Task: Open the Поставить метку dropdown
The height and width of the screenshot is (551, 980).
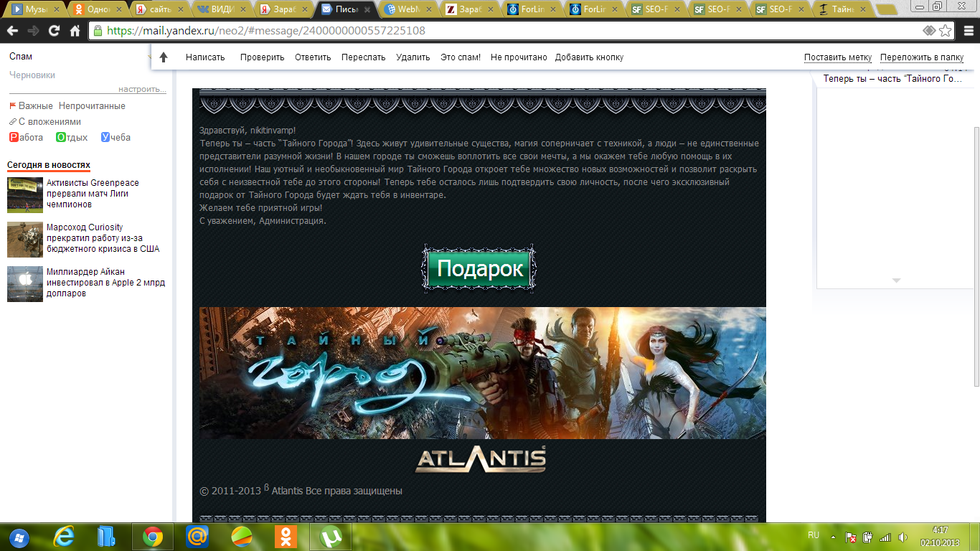Action: coord(838,57)
